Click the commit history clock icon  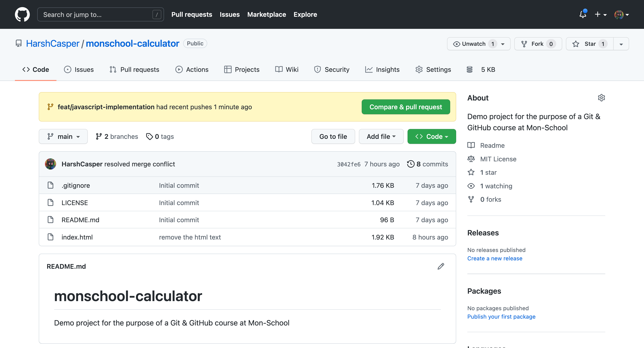[410, 164]
